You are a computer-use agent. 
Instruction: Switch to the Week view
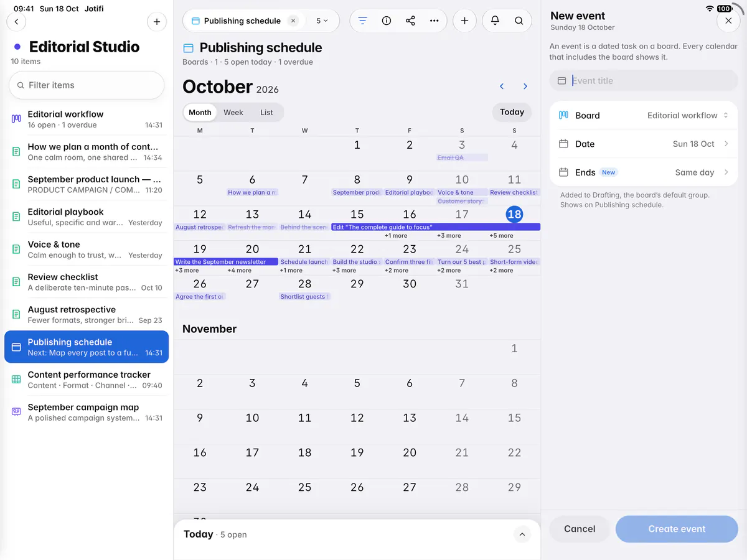point(233,113)
